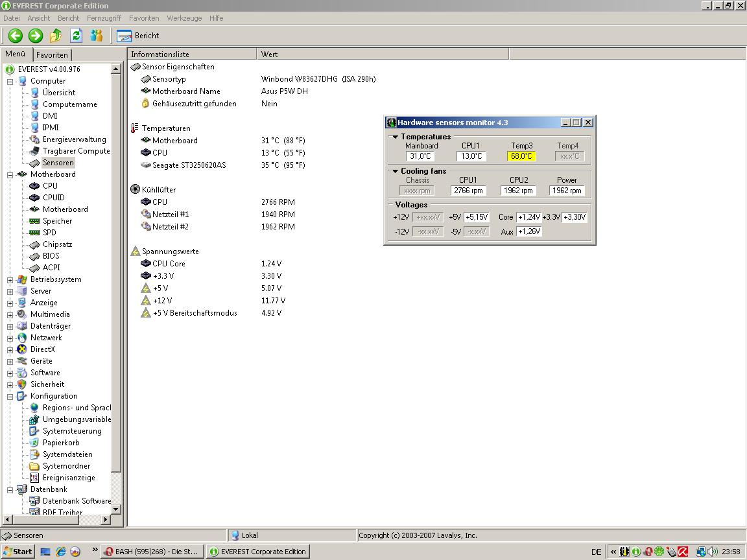Viewport: 747px width, 560px height.
Task: Open the Favoriten menu in menu bar
Action: point(144,18)
